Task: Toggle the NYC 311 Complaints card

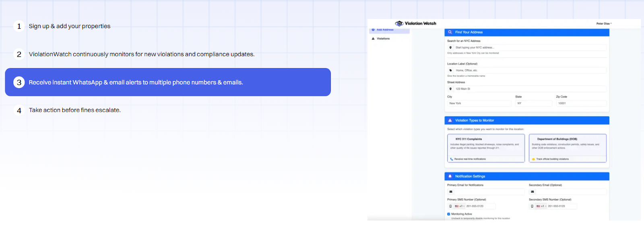Action: [486, 148]
